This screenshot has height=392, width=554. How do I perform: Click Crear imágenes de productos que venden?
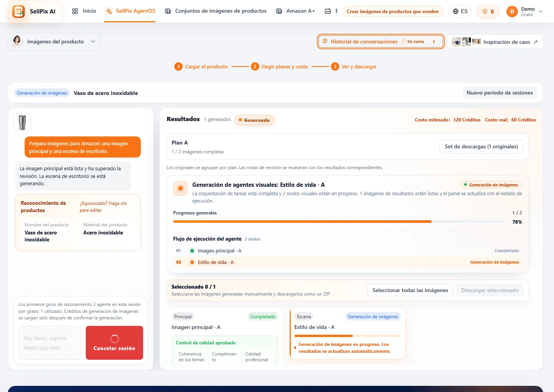point(392,12)
